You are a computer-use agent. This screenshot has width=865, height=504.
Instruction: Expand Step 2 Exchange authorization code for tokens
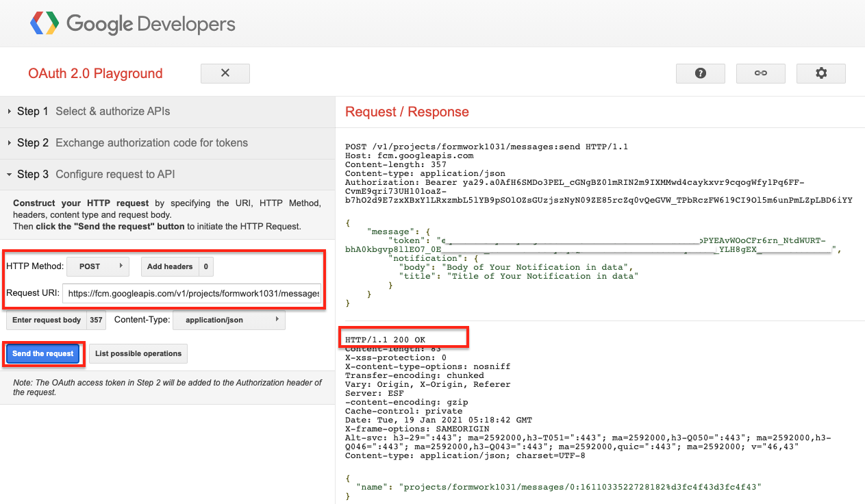coord(167,143)
